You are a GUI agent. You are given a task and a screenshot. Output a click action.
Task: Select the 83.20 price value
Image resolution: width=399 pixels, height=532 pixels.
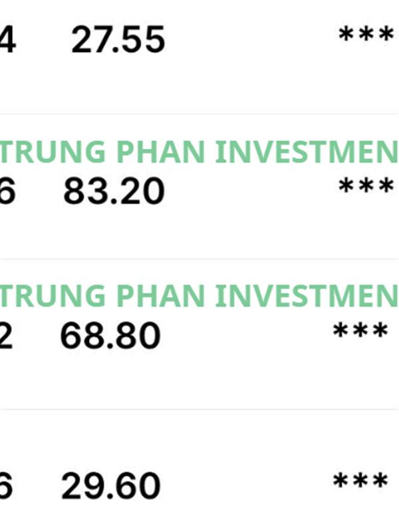(114, 192)
